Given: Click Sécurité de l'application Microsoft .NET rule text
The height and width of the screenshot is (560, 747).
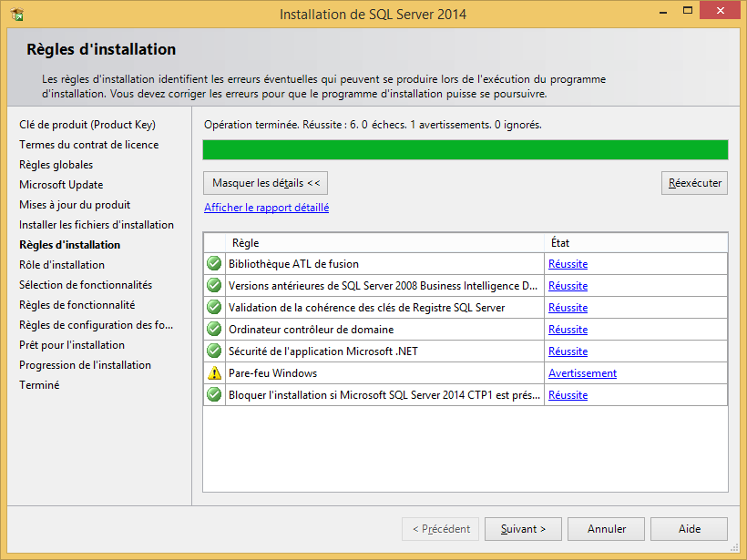Looking at the screenshot, I should 323,351.
